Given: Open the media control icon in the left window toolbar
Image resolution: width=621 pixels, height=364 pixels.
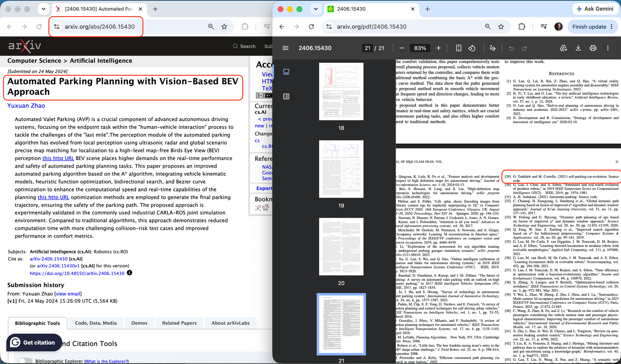Looking at the screenshot, I should click(267, 27).
